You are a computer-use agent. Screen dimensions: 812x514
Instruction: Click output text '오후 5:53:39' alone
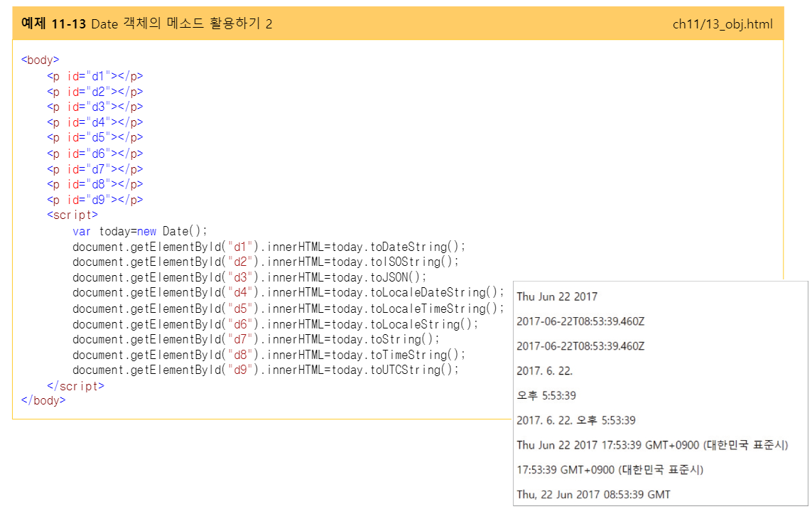pos(546,396)
